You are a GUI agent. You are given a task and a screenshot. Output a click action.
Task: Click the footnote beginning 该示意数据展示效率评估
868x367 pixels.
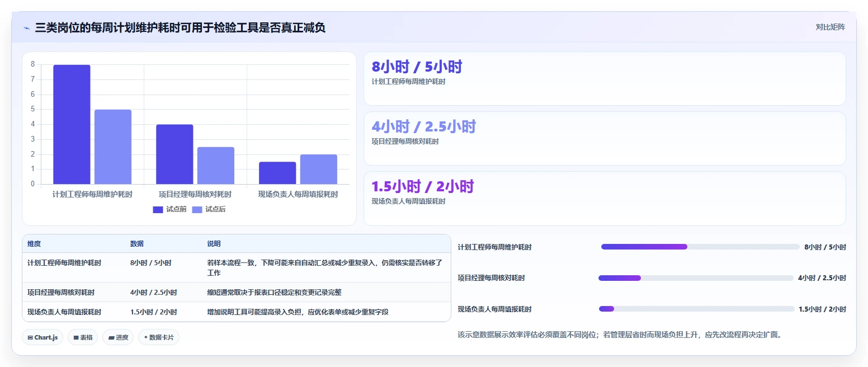click(620, 335)
